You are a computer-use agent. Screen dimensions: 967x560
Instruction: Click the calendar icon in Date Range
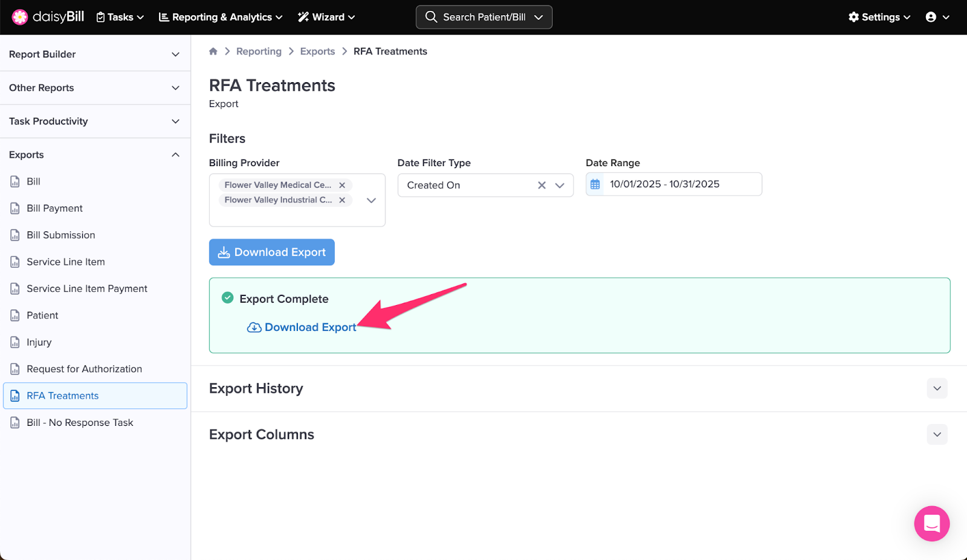(x=595, y=184)
